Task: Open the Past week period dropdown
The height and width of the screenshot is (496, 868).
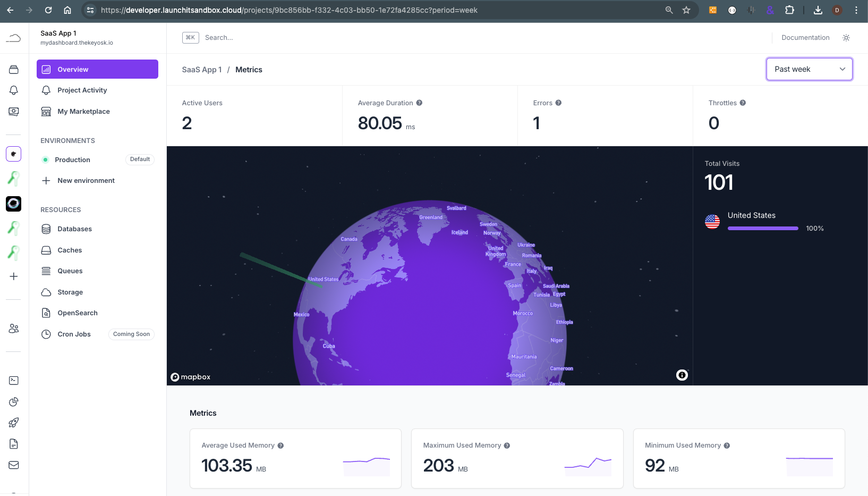Action: pyautogui.click(x=809, y=69)
